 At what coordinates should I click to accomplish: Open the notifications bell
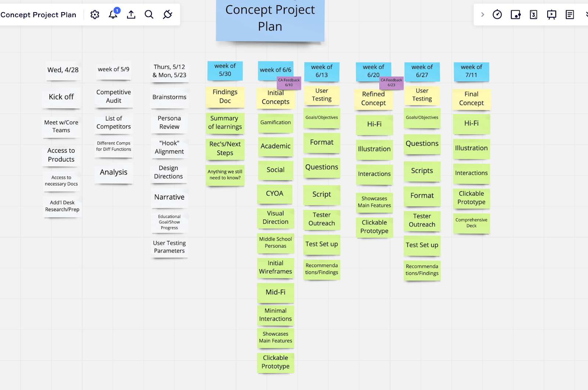coord(112,15)
